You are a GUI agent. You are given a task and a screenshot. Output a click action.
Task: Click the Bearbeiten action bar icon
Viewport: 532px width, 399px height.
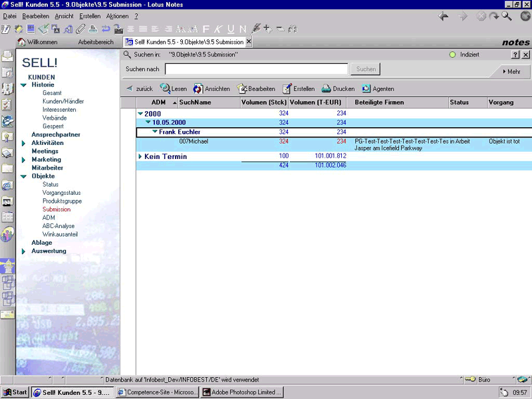[242, 88]
